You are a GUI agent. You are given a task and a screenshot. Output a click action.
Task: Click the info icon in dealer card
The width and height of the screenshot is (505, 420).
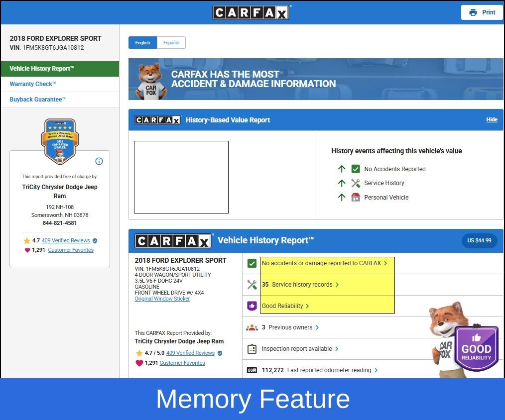point(99,161)
